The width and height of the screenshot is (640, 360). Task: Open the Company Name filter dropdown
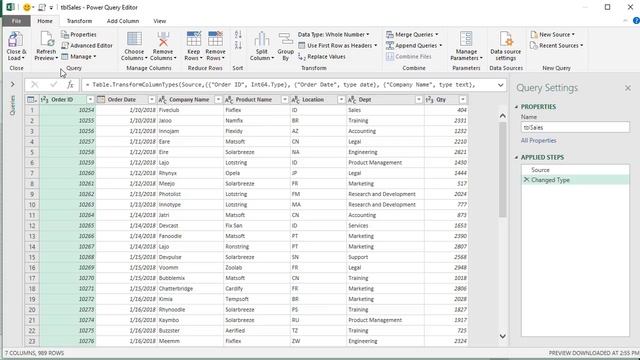(x=218, y=100)
